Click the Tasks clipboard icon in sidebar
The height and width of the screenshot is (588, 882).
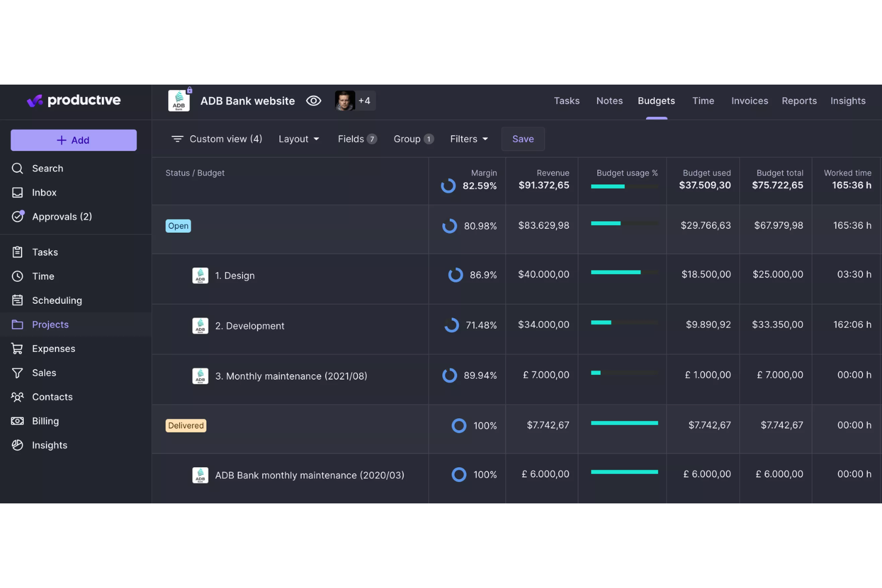tap(17, 252)
